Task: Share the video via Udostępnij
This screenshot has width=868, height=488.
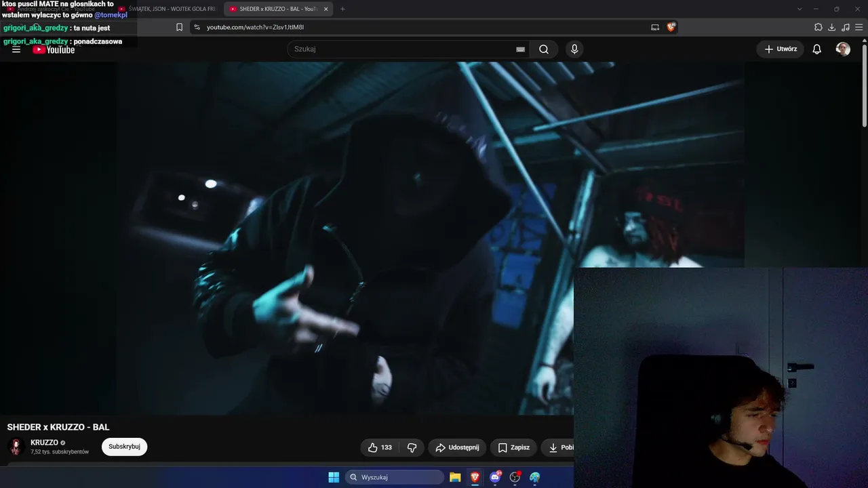Action: click(x=457, y=447)
